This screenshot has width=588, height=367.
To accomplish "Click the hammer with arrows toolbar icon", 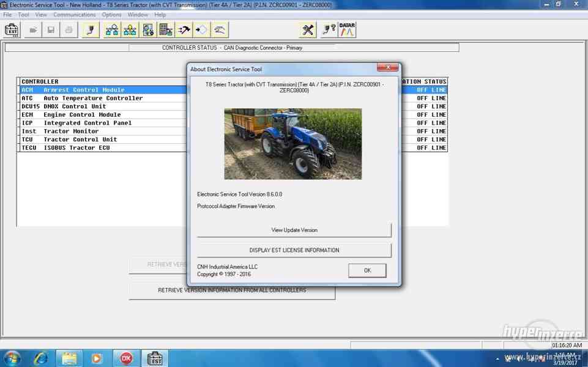I will (x=184, y=30).
